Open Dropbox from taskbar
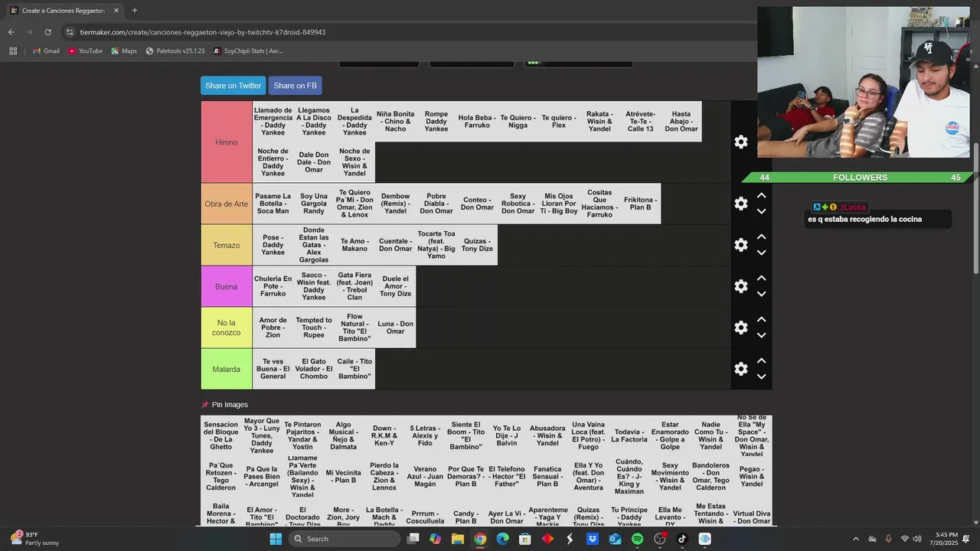Image resolution: width=980 pixels, height=551 pixels. pos(593,539)
